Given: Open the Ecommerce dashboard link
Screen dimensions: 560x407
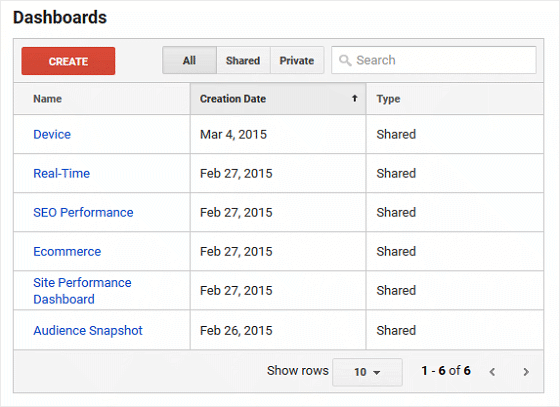Looking at the screenshot, I should click(x=67, y=251).
